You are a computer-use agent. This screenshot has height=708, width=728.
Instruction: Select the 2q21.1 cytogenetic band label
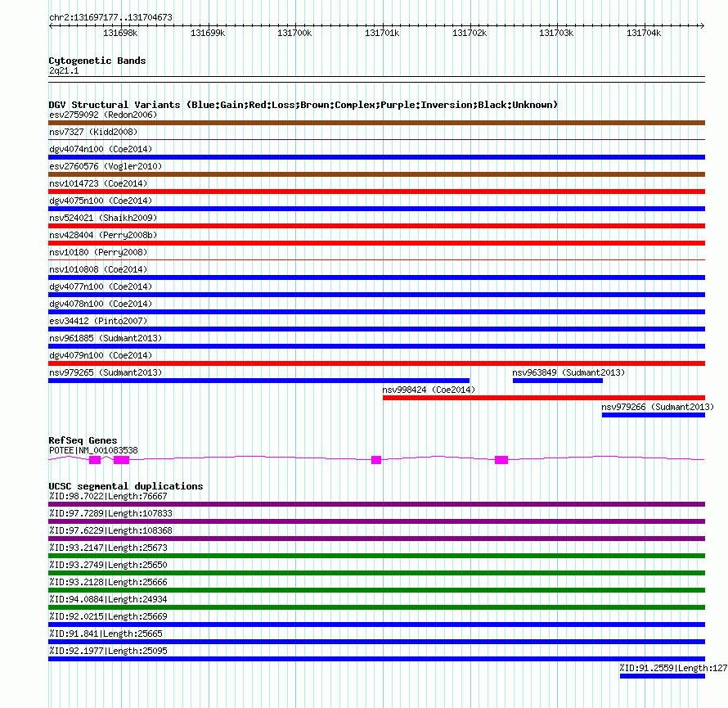pos(64,70)
